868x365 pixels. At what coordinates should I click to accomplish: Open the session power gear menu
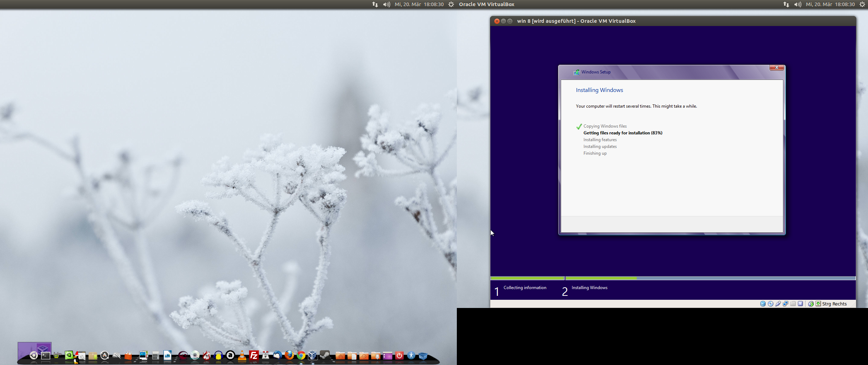451,4
